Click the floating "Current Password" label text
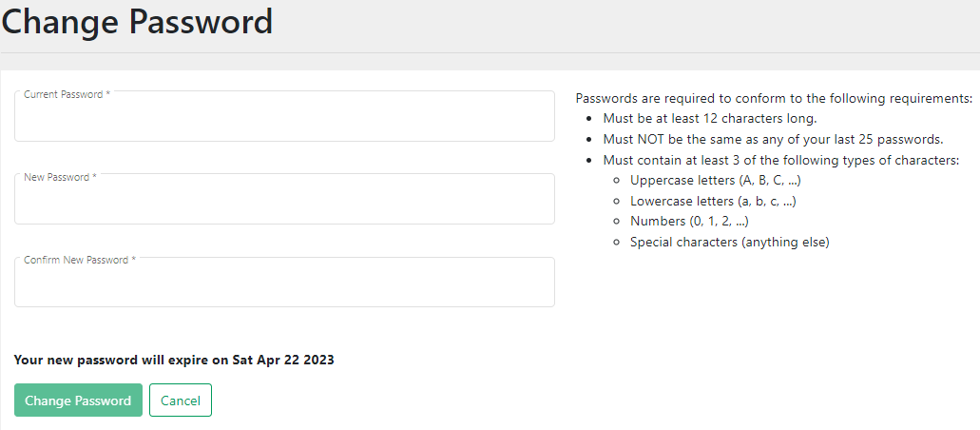This screenshot has height=430, width=980. (x=63, y=95)
